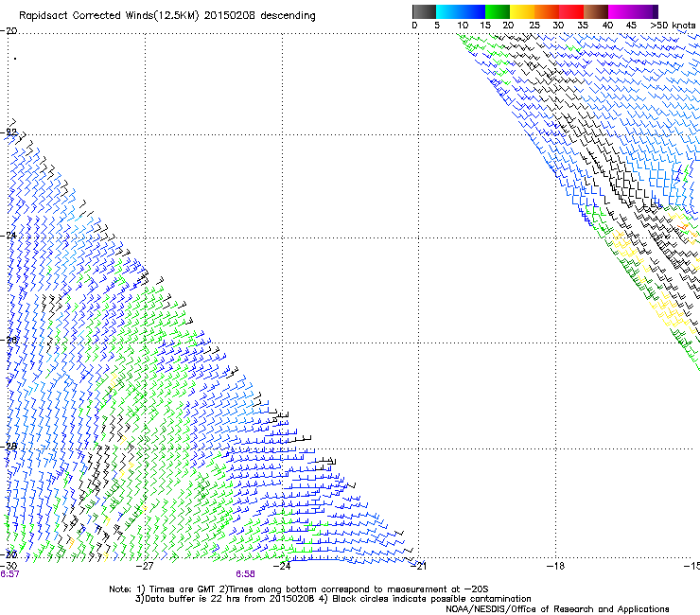The image size is (700, 615).
Task: Click the magenta 40-45 knots color segment
Action: point(621,11)
